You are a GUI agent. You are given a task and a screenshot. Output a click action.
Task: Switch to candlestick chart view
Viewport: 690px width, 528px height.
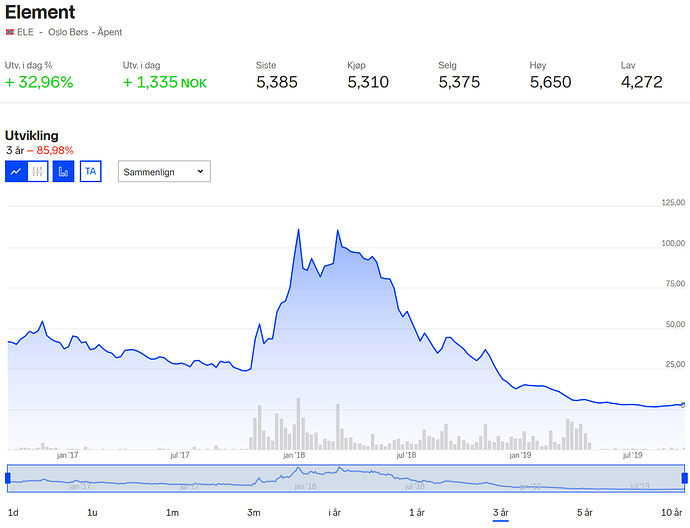[x=37, y=171]
